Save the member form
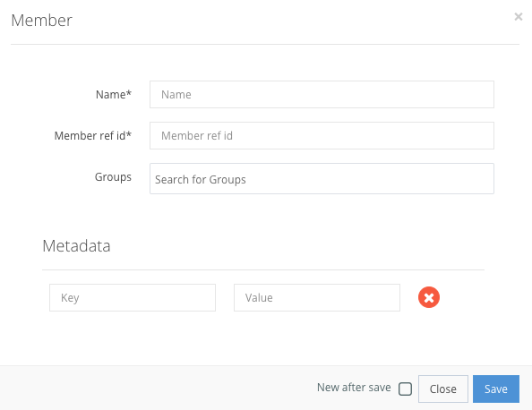This screenshot has width=532, height=410. coord(495,389)
